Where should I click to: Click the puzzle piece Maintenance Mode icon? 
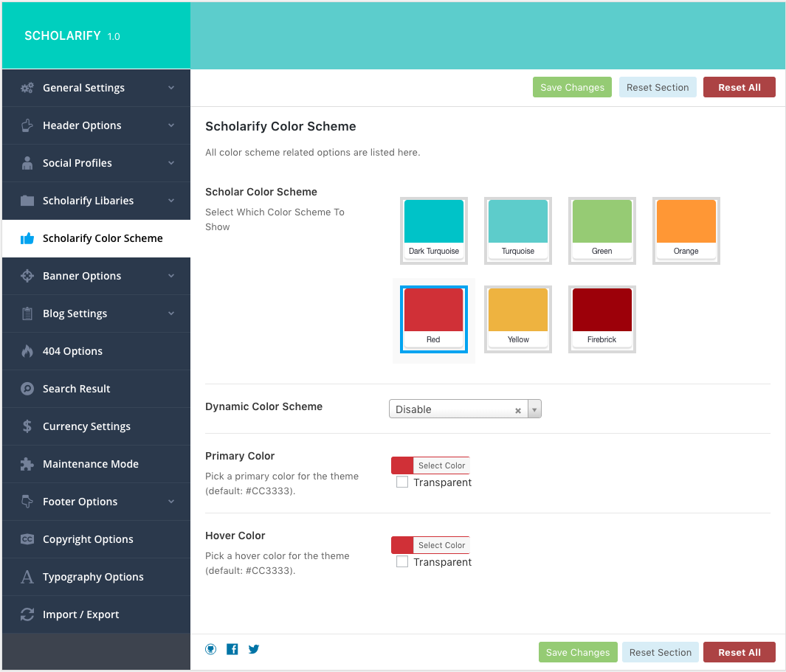[27, 464]
